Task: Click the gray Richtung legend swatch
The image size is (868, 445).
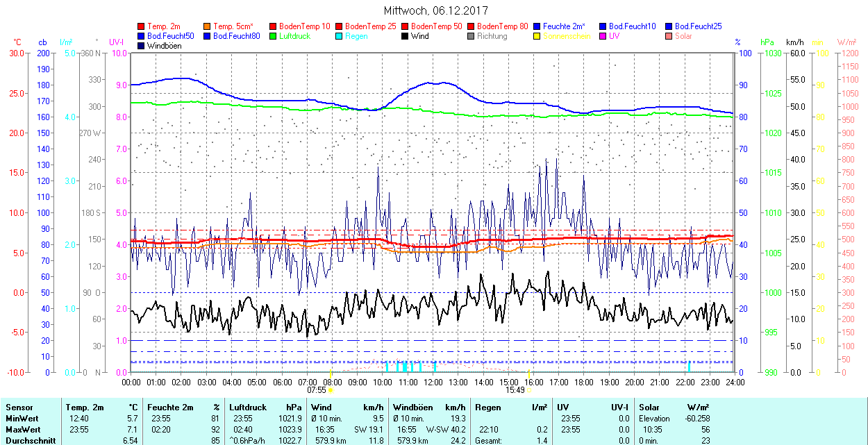Action: pyautogui.click(x=471, y=36)
